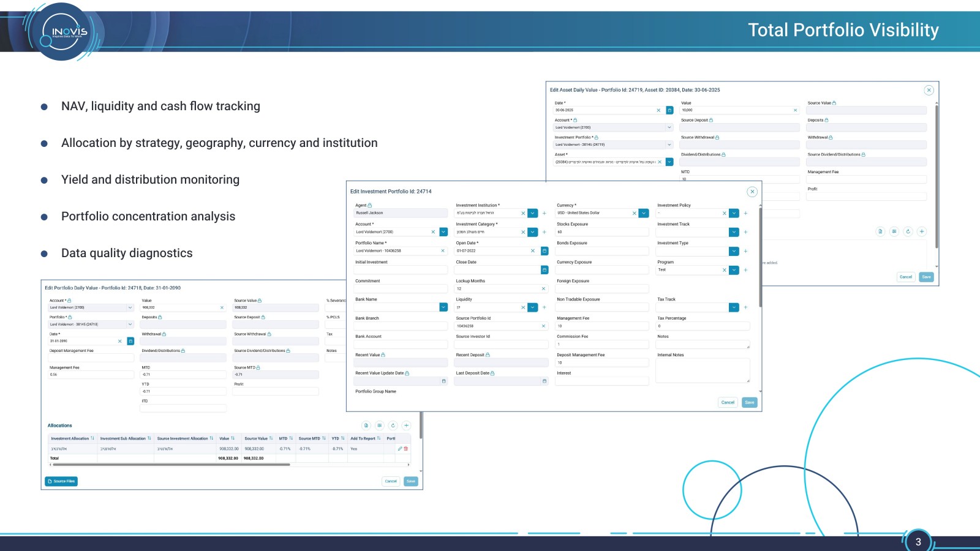Click the Initial Investment input field

pos(401,270)
